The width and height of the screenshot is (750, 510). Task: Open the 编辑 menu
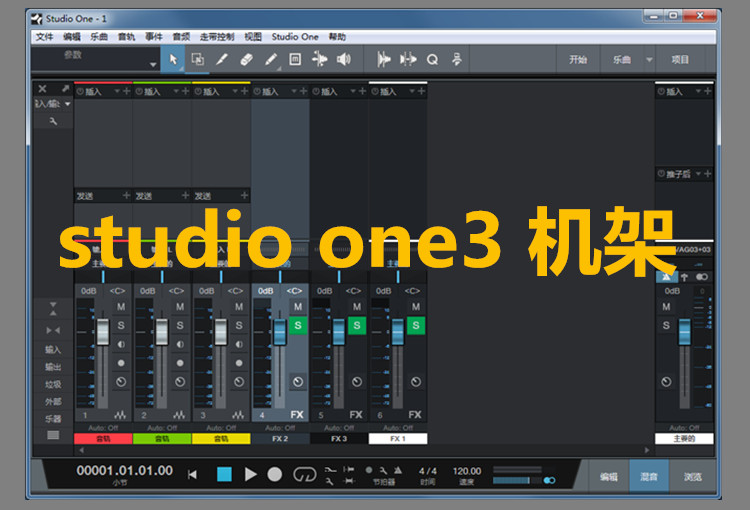(x=72, y=37)
